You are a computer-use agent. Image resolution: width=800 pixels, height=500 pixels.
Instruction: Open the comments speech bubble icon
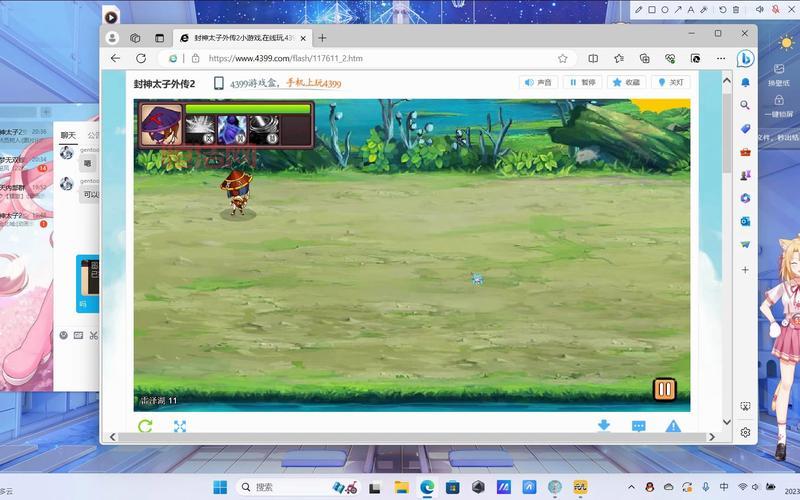click(x=638, y=426)
